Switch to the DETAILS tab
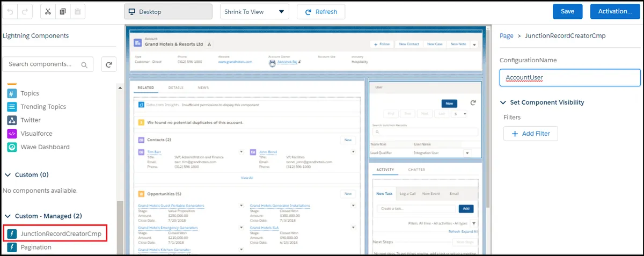The image size is (644, 256). (x=176, y=87)
